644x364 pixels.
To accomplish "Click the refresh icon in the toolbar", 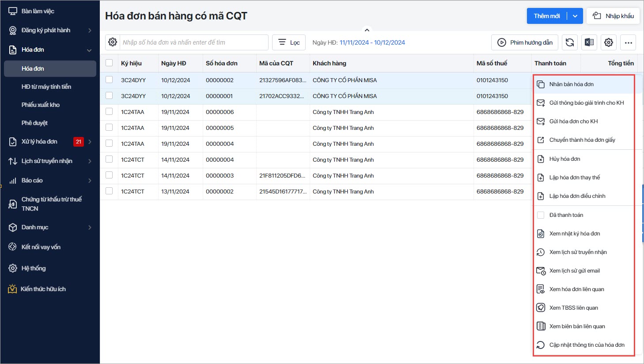I will click(x=570, y=42).
